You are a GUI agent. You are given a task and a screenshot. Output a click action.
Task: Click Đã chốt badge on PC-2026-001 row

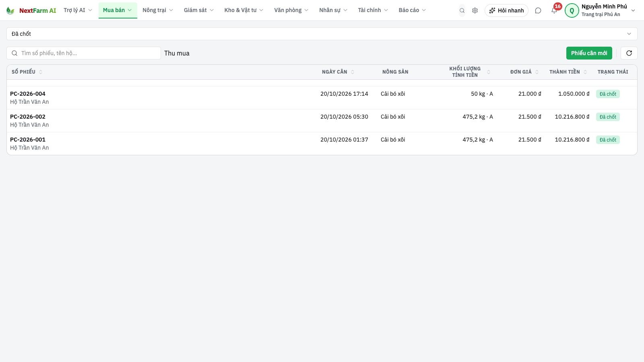tap(608, 140)
